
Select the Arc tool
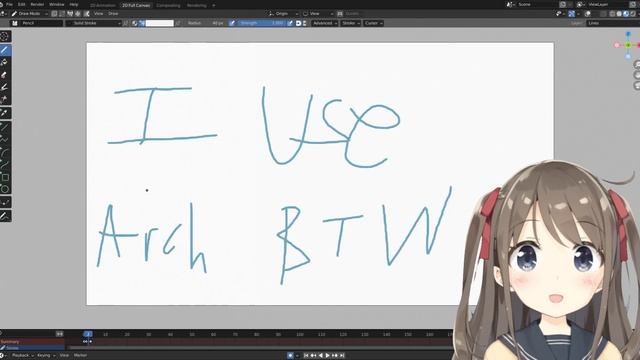(x=4, y=152)
